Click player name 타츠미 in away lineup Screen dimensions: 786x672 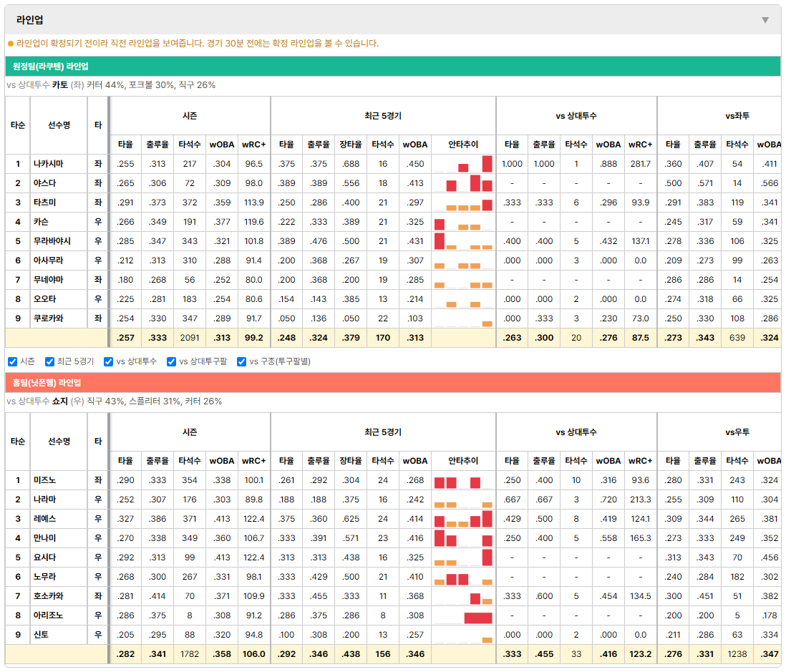pyautogui.click(x=45, y=203)
